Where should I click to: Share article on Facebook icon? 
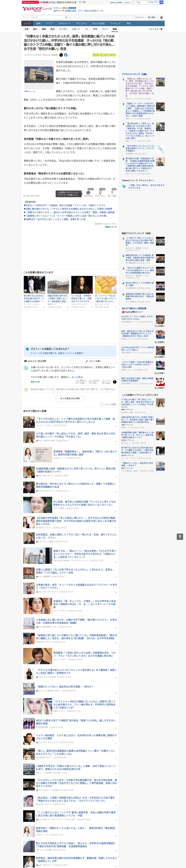(x=66, y=55)
